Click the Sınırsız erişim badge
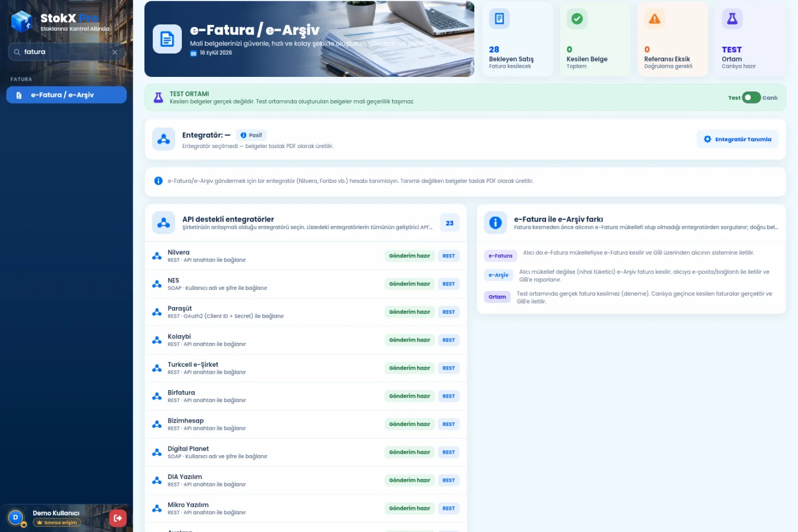 [x=57, y=522]
